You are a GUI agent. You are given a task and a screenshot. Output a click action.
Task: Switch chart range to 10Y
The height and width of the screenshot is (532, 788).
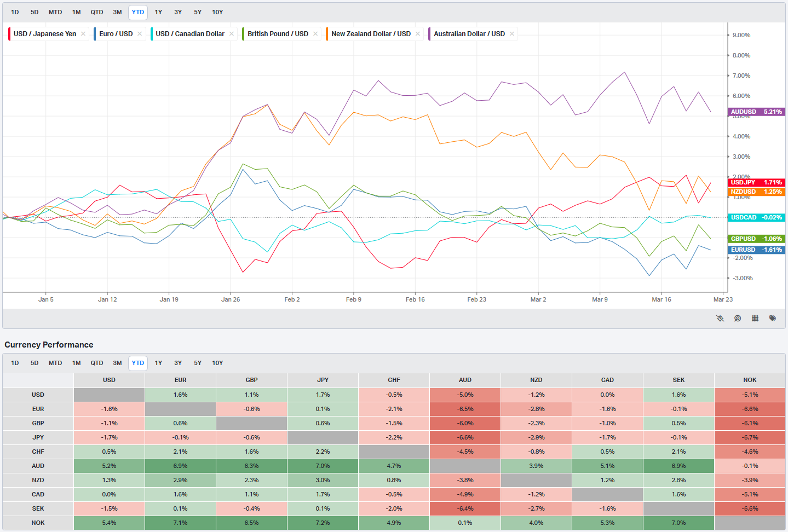click(217, 12)
